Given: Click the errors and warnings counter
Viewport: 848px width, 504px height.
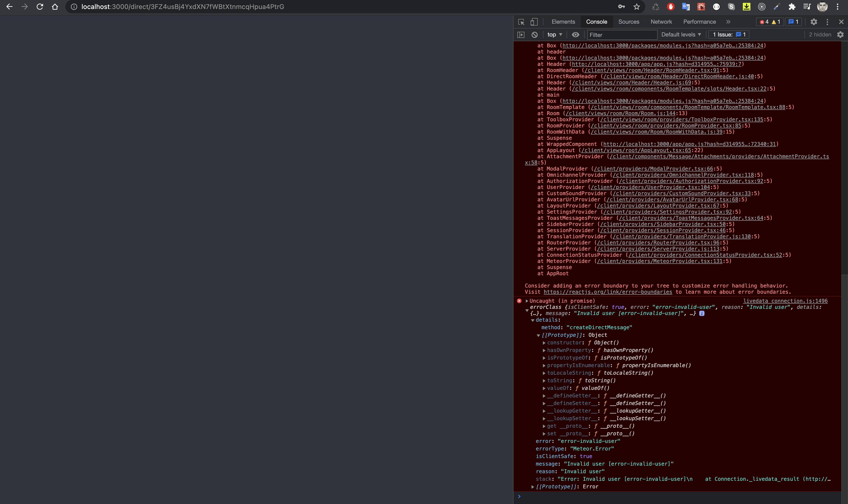Looking at the screenshot, I should (x=770, y=22).
